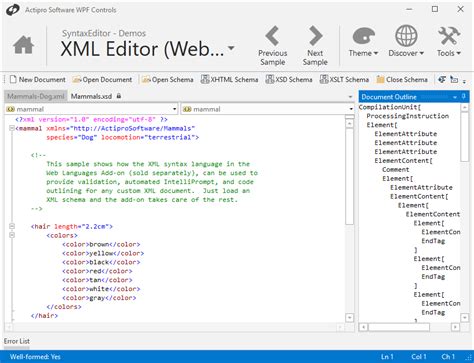This screenshot has width=474, height=363.
Task: Load the XSLT Schema
Action: click(344, 80)
